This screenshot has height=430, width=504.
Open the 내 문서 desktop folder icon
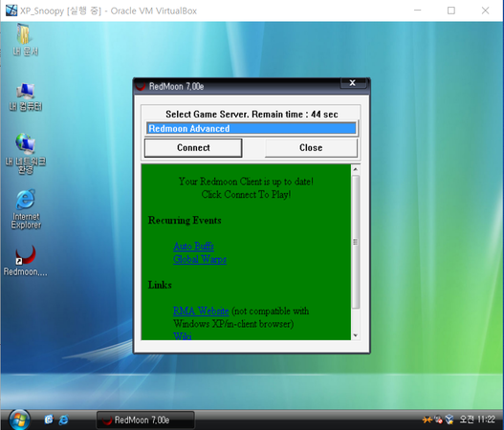[x=25, y=39]
